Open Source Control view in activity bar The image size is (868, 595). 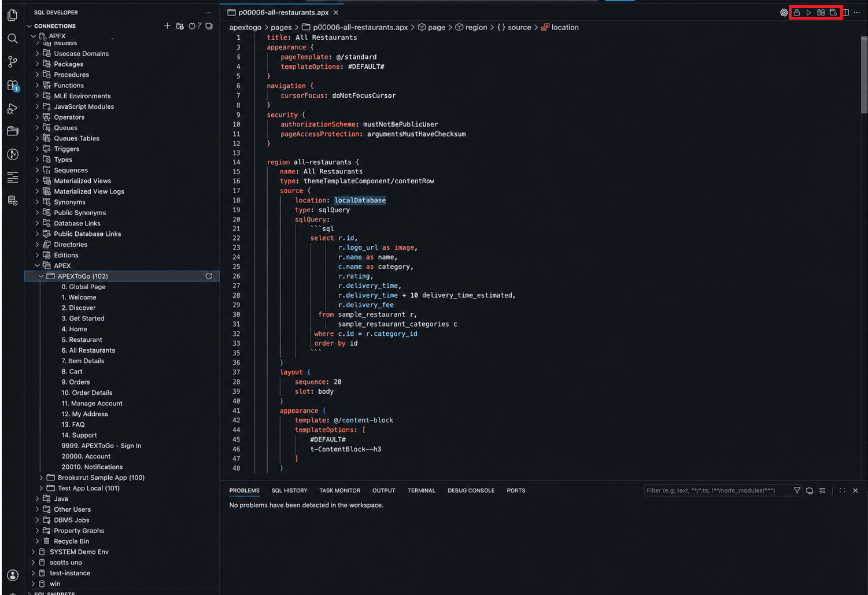coord(12,62)
